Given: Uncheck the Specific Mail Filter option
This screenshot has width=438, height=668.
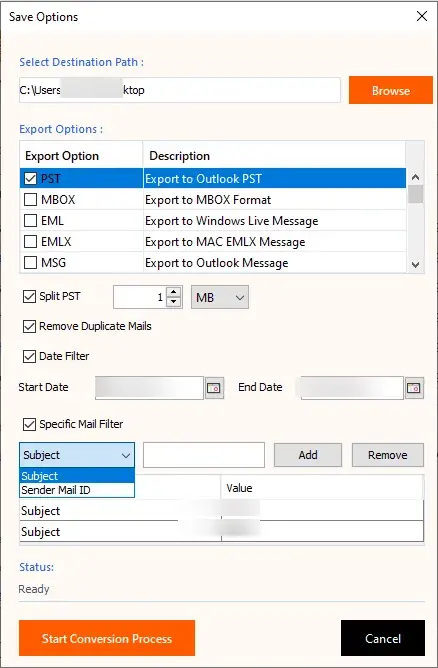Looking at the screenshot, I should click(x=29, y=424).
